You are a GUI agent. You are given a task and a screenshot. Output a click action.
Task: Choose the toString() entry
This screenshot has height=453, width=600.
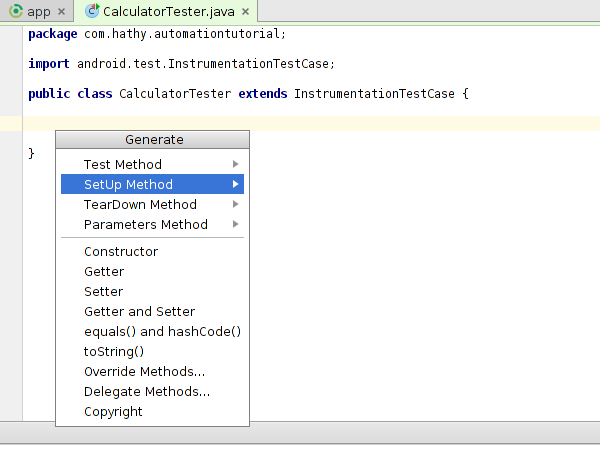(x=114, y=351)
